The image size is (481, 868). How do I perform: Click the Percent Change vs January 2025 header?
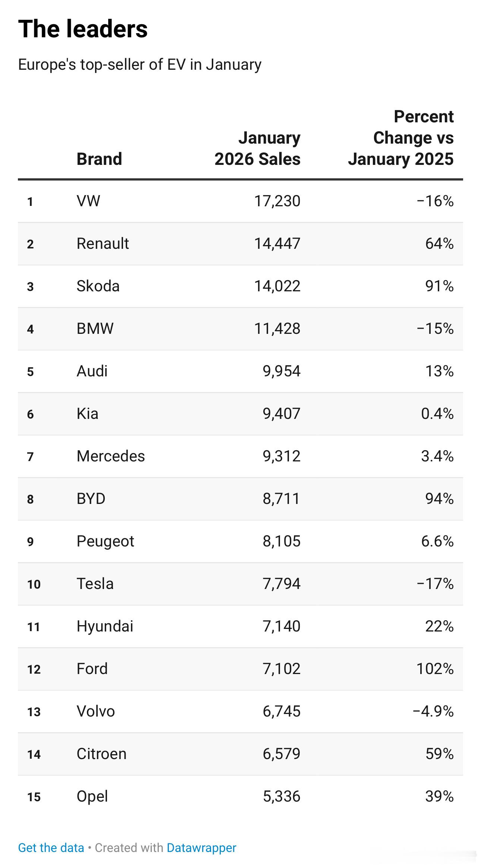coord(401,138)
